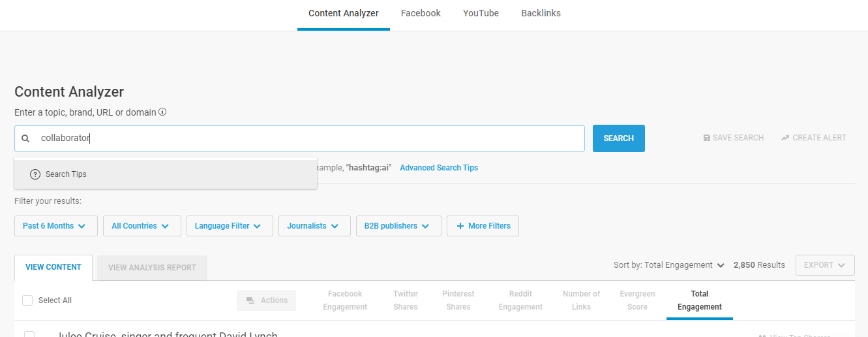This screenshot has height=337, width=868.
Task: Click the SAVE SEARCH label
Action: pyautogui.click(x=738, y=138)
